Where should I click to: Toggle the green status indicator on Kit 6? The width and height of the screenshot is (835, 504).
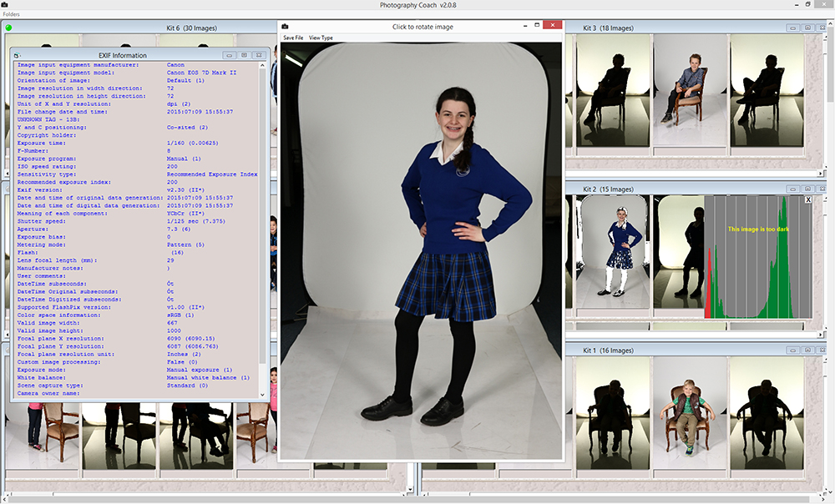9,27
